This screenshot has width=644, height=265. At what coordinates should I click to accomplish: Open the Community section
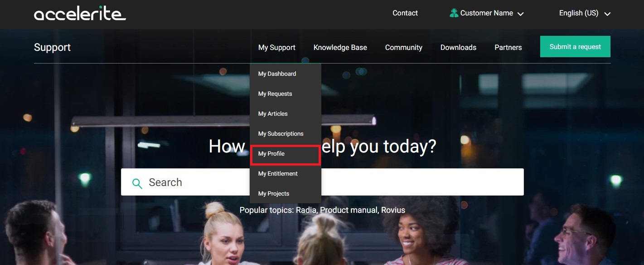coord(404,47)
